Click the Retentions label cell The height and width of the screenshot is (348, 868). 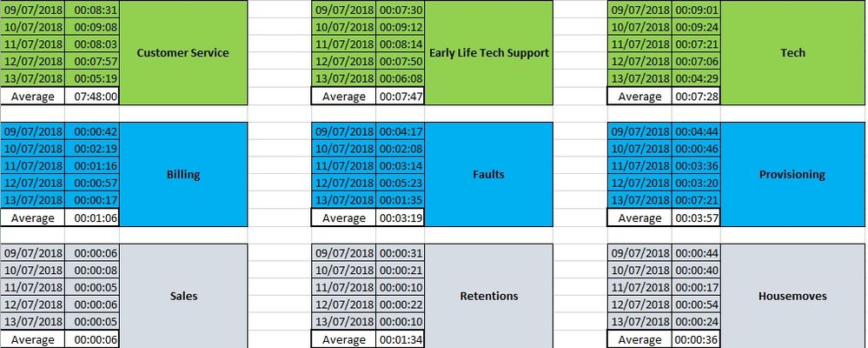coord(488,296)
